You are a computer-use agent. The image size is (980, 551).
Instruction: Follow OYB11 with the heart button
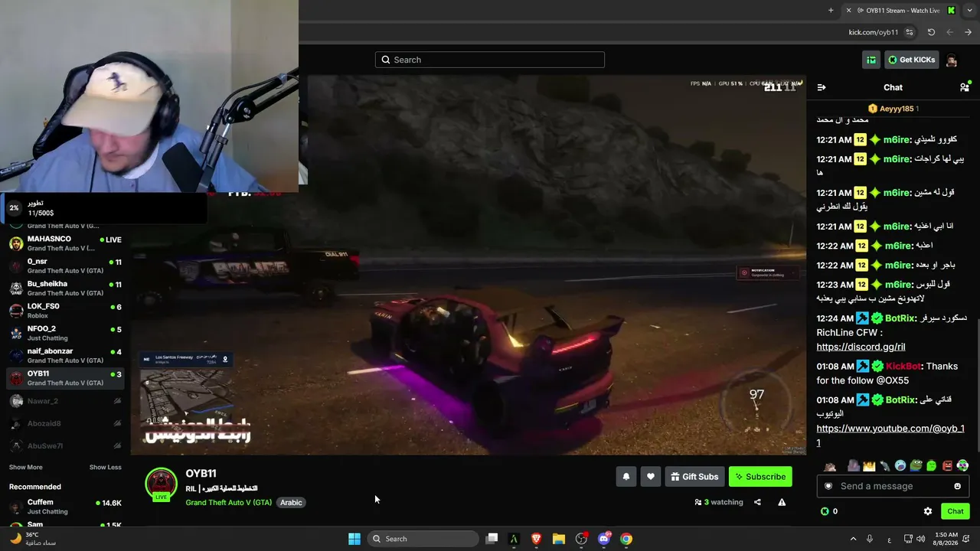click(x=651, y=477)
